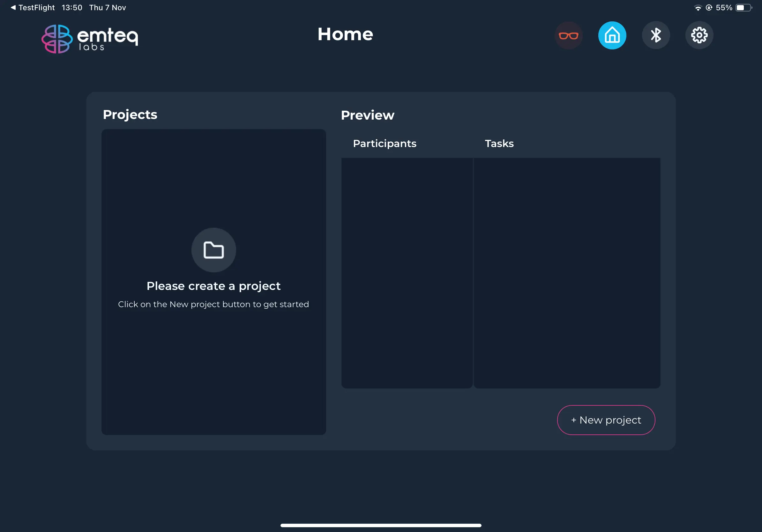Click the Projects heading

click(130, 115)
